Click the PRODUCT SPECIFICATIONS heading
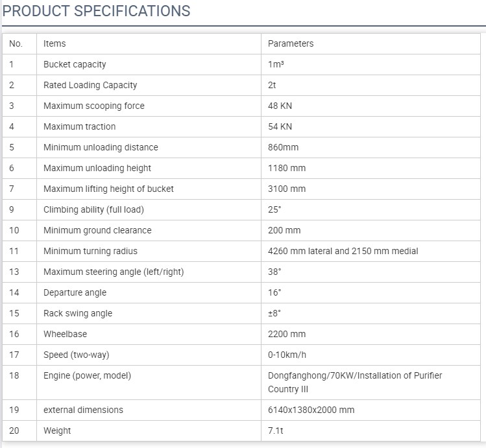The width and height of the screenshot is (486, 448). [x=96, y=11]
